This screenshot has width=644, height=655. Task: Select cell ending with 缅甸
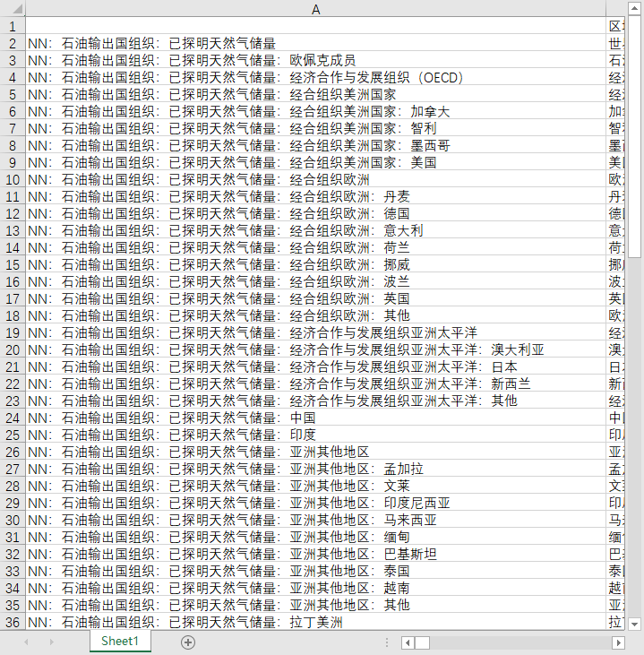click(x=316, y=537)
